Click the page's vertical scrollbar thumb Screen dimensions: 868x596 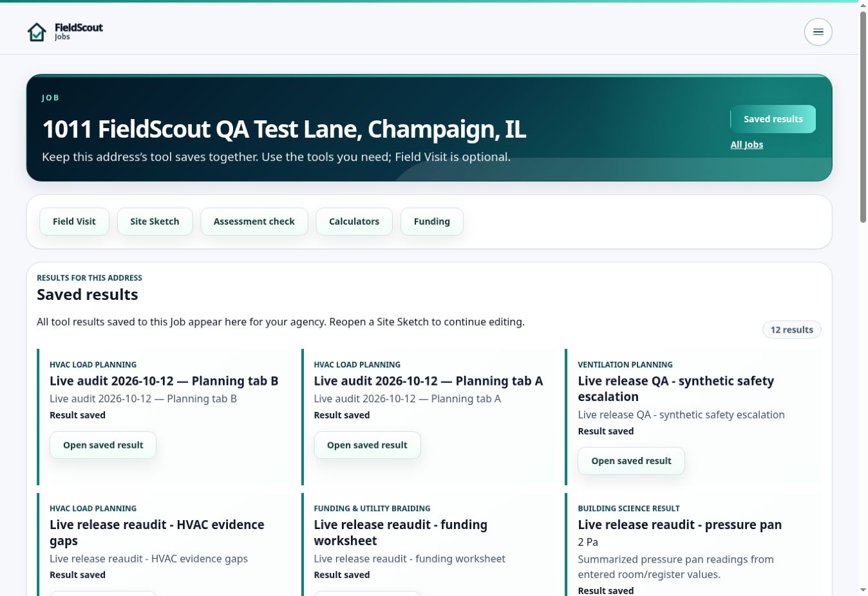(x=863, y=116)
